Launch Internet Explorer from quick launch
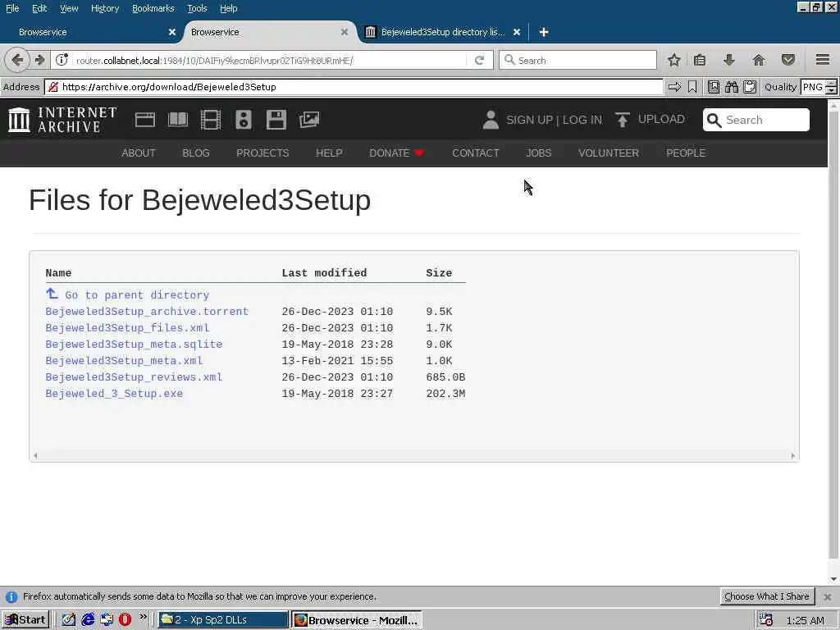The height and width of the screenshot is (630, 840). click(x=88, y=620)
